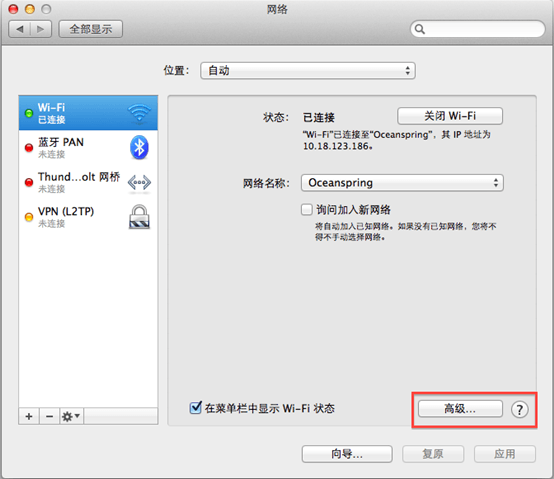
Task: Toggle show Wi-Fi status in menu bar
Action: [195, 408]
